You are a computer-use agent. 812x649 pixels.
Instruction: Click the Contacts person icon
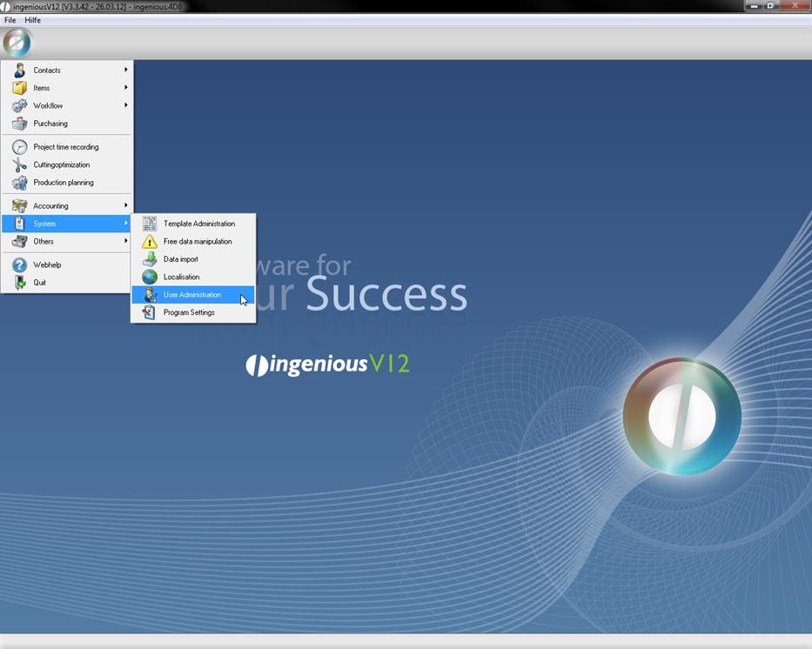tap(19, 70)
